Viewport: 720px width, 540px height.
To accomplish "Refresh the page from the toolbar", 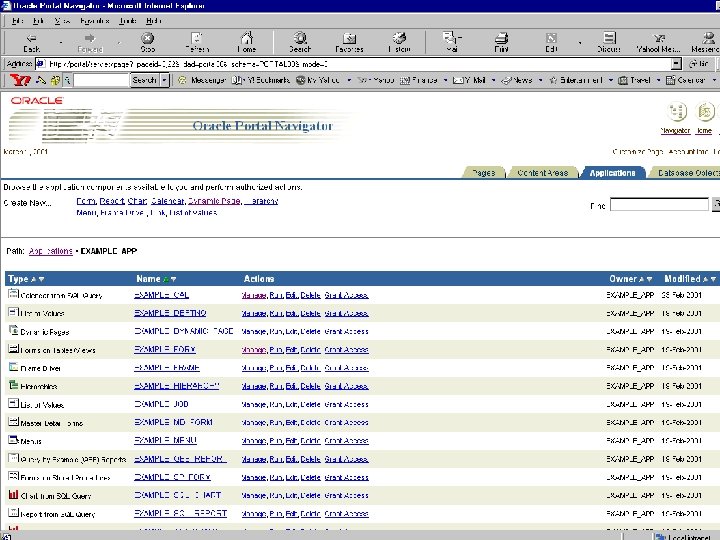I will pos(197,42).
